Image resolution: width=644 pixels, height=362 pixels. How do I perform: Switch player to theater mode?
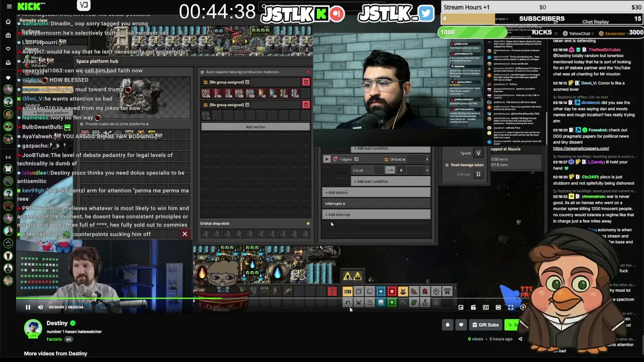[498, 307]
